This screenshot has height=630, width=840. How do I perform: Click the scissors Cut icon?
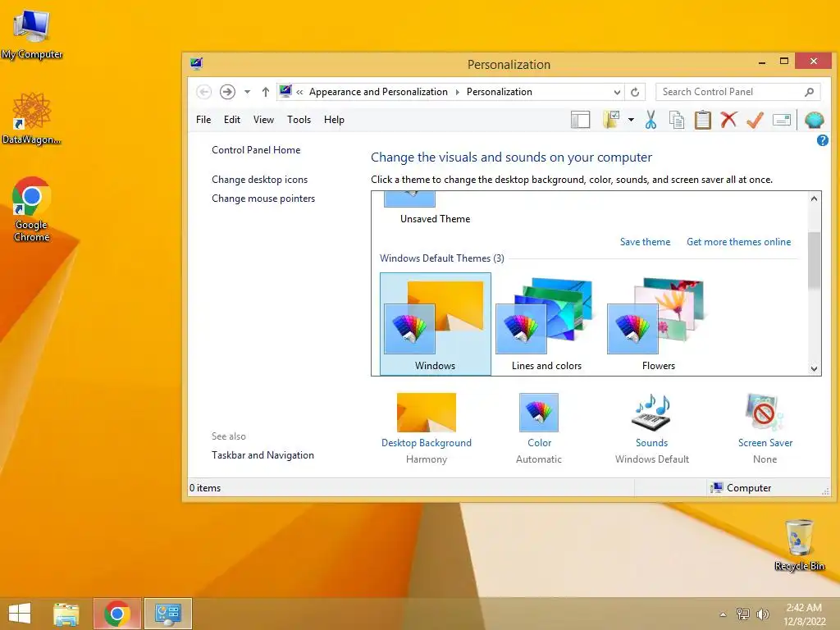click(651, 120)
